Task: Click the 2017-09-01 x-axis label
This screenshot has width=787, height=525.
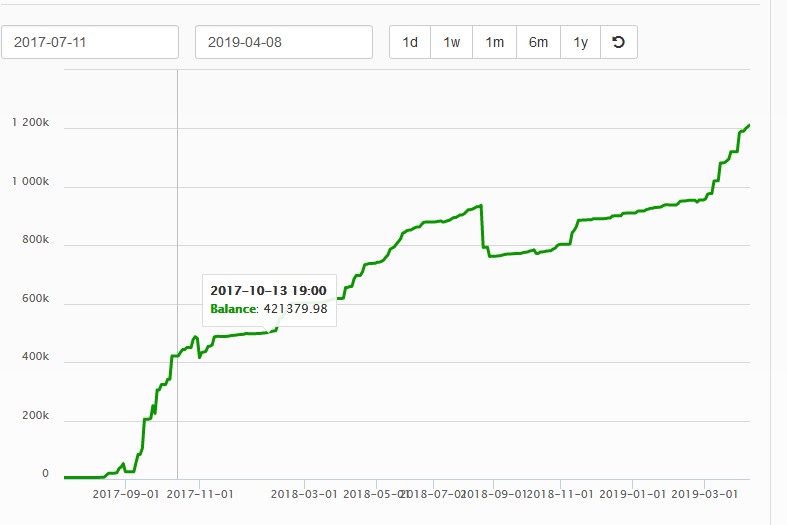Action: 125,494
